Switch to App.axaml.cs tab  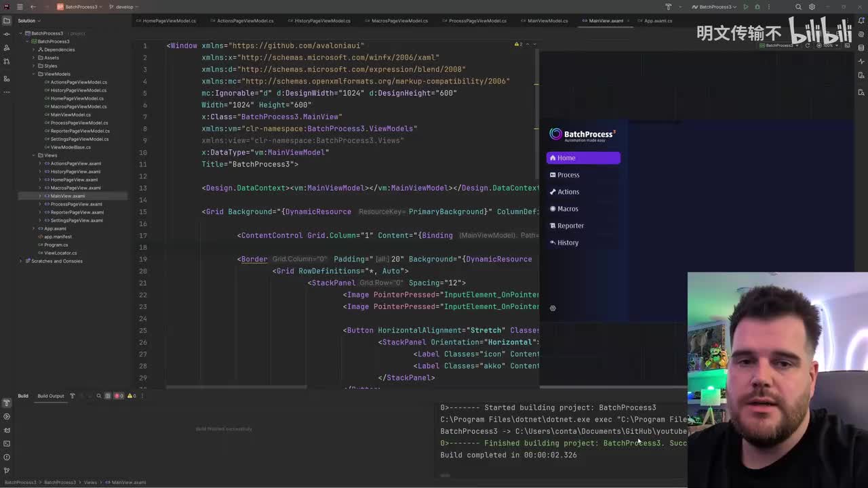coord(655,21)
